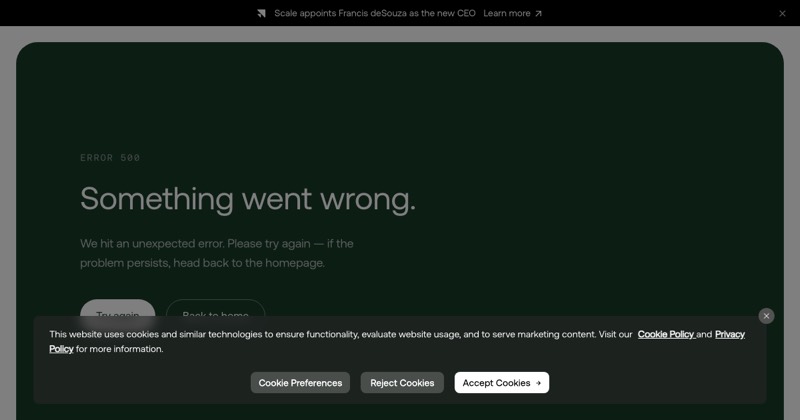Open the Cookie Policy link
This screenshot has width=800, height=420.
pyautogui.click(x=666, y=334)
